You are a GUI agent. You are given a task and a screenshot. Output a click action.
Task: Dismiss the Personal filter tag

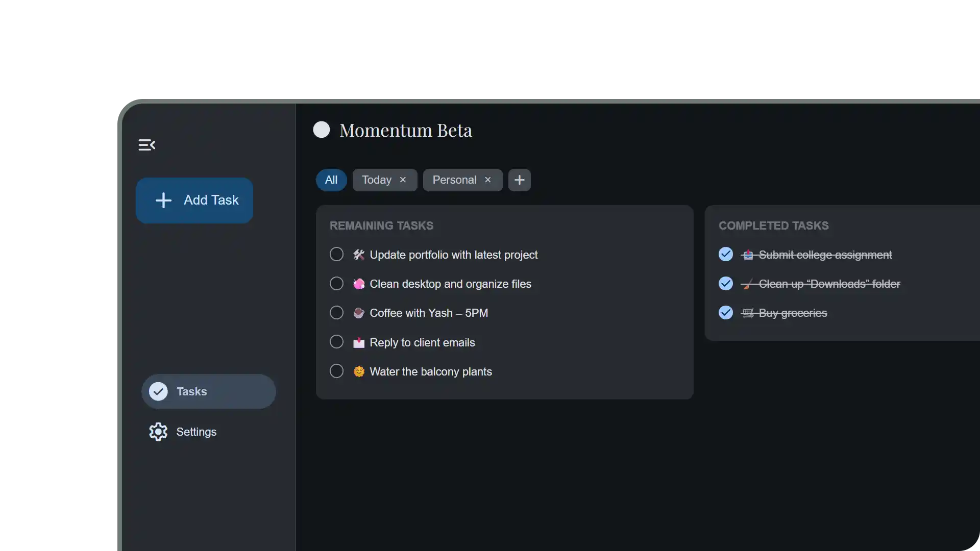[x=487, y=180]
